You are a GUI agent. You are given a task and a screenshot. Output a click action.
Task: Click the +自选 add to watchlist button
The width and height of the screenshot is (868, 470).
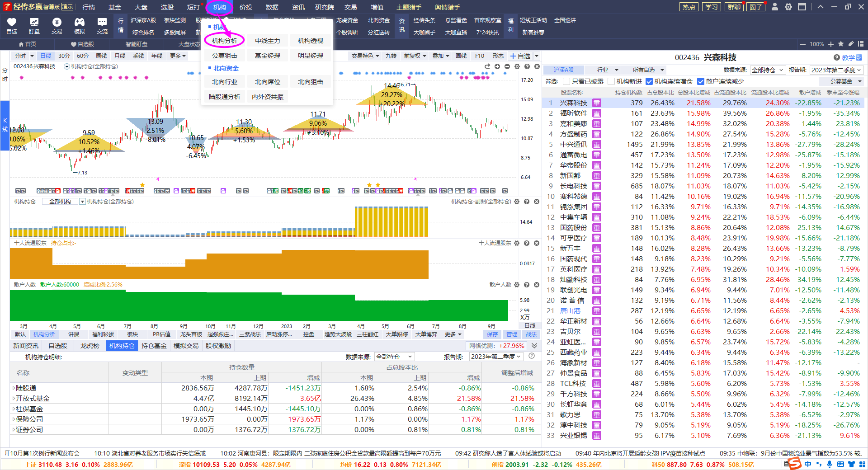tap(520, 56)
